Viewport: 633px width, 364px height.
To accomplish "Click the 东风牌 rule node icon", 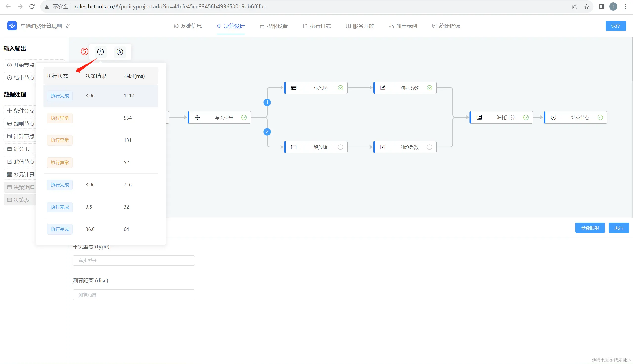I will click(x=294, y=88).
